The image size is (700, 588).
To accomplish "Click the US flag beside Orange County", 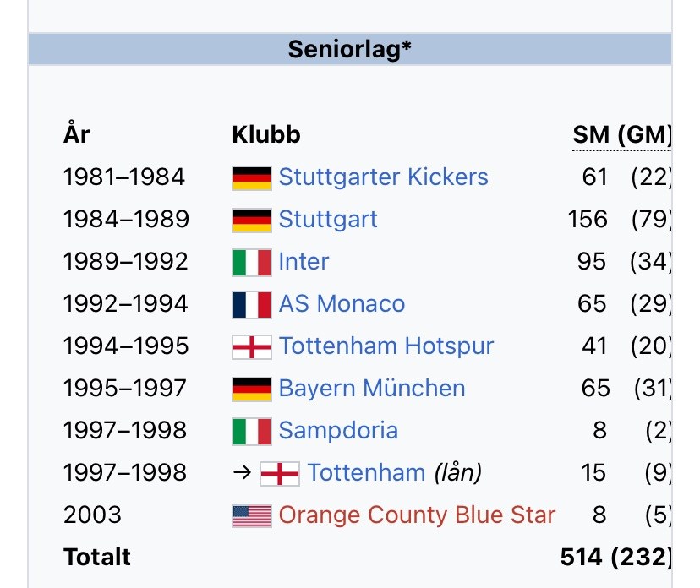I will point(252,515).
